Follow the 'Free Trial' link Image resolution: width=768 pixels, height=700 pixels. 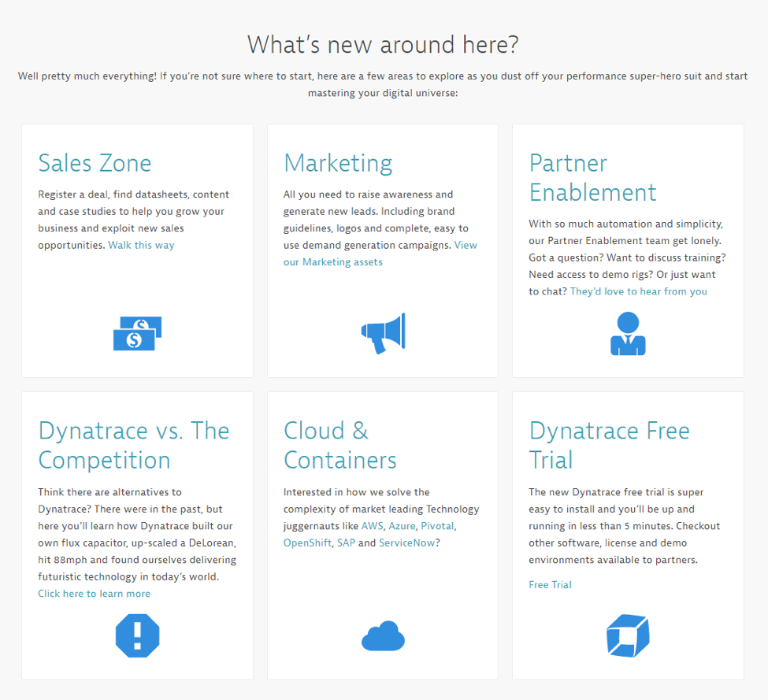point(550,585)
